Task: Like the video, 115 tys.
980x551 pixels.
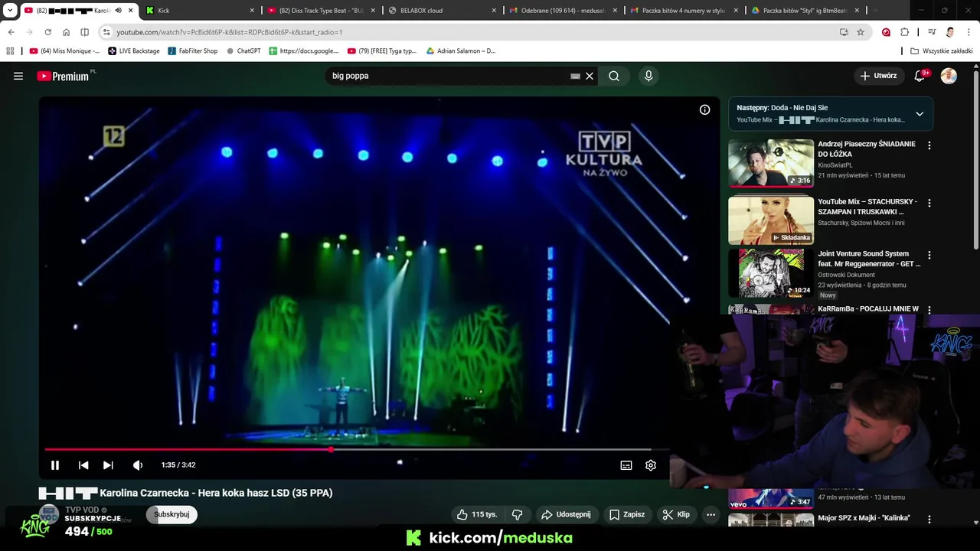Action: (477, 514)
